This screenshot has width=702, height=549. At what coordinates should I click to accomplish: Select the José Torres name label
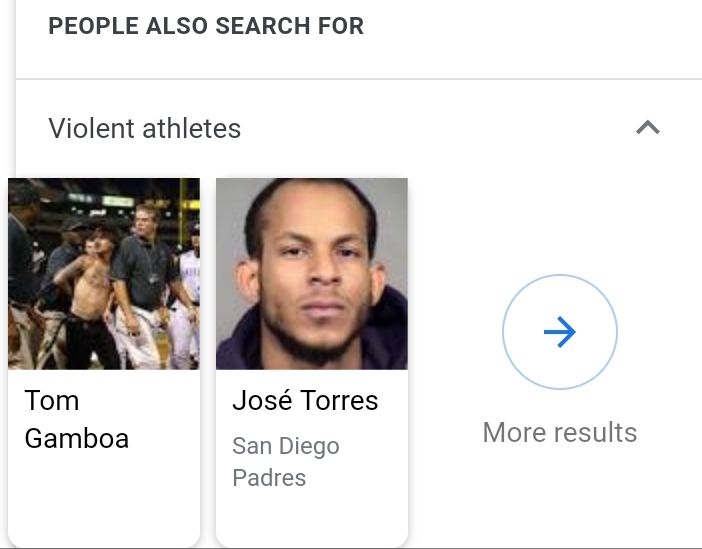tap(305, 401)
